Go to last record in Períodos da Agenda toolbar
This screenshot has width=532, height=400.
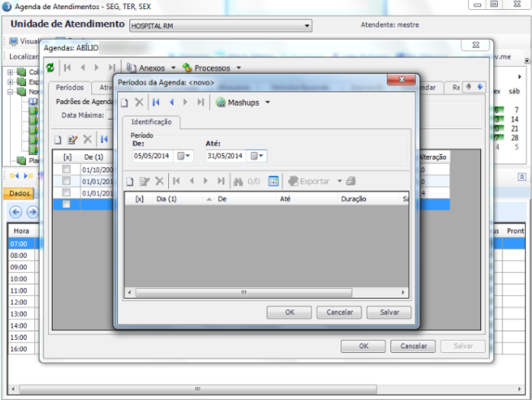pos(200,102)
